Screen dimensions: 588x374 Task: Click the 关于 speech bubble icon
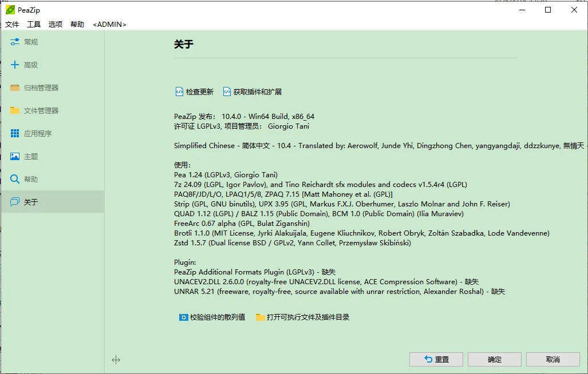(15, 202)
